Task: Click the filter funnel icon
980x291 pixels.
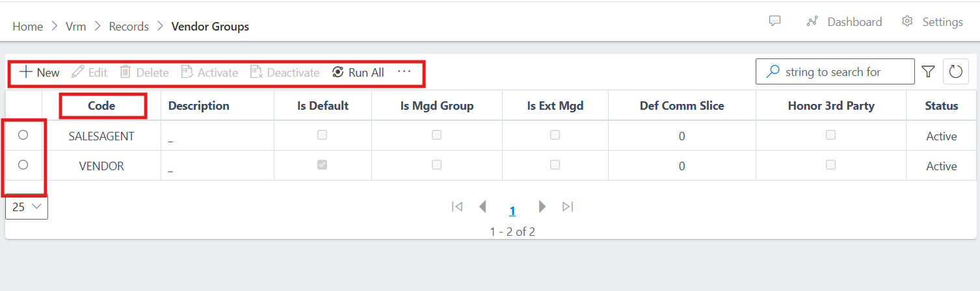Action: coord(928,72)
